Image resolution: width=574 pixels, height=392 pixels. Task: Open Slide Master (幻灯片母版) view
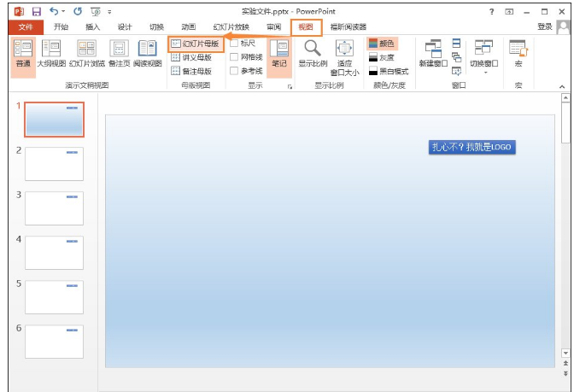click(x=196, y=43)
